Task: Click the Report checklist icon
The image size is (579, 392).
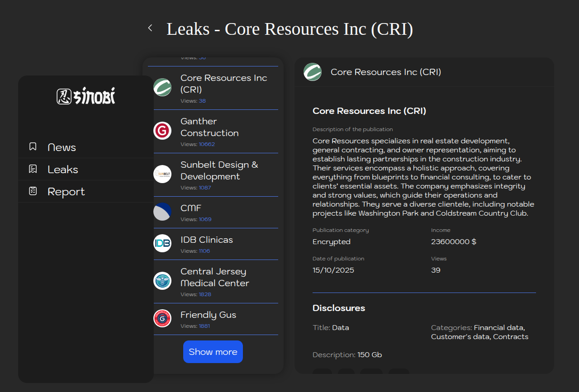Action: click(33, 191)
